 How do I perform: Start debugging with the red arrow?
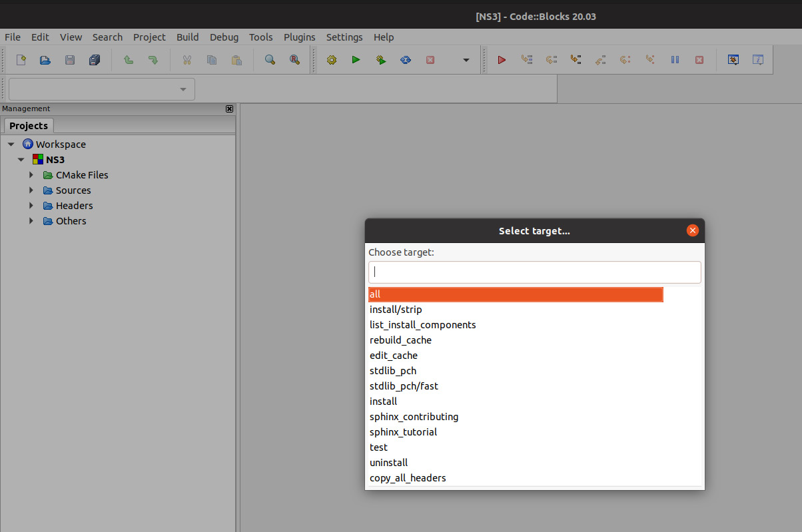(502, 60)
